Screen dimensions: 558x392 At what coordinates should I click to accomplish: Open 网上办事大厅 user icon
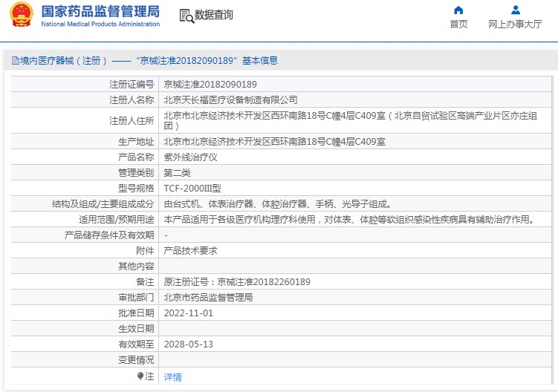pos(516,10)
